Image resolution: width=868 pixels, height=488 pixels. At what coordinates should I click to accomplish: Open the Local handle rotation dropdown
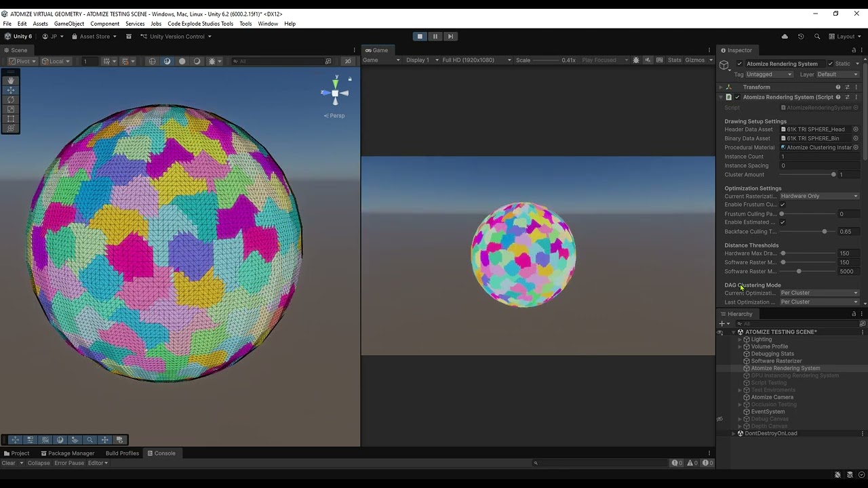[55, 61]
